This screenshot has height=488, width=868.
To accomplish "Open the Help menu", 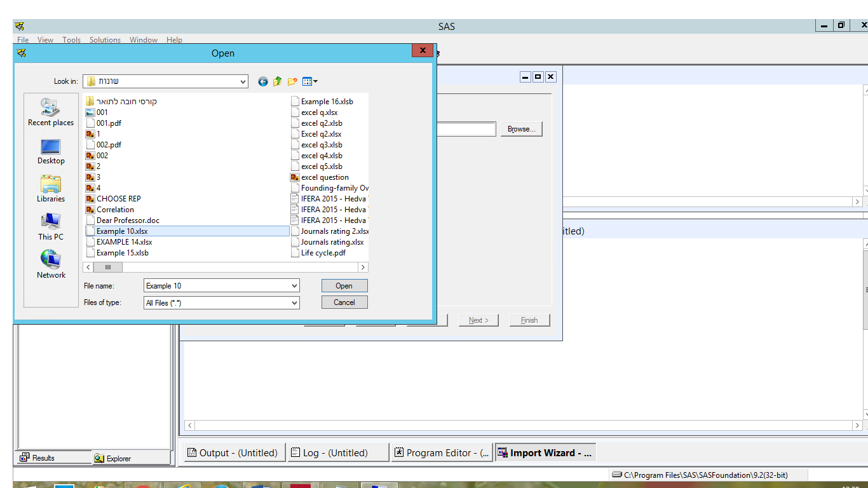I will click(174, 40).
